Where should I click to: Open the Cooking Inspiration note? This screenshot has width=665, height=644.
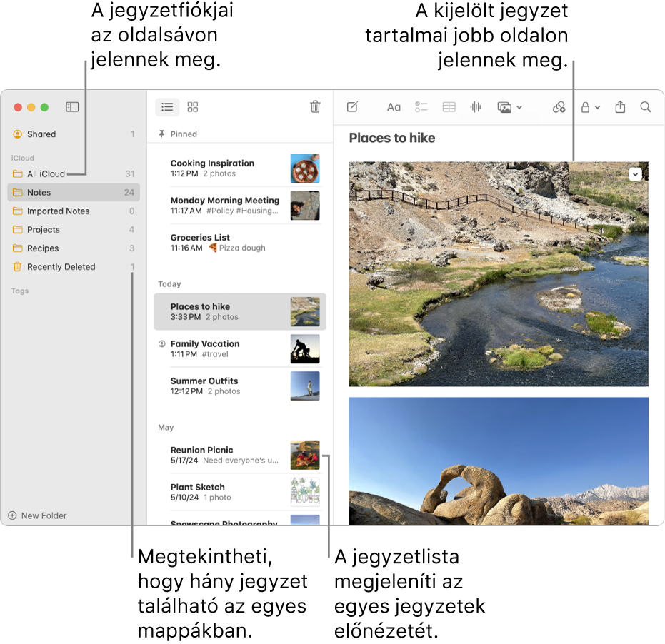(x=240, y=168)
